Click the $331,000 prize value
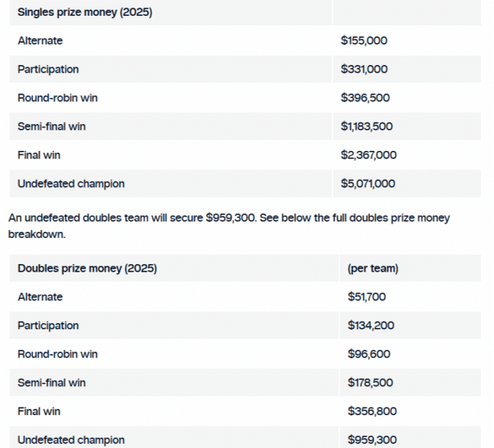This screenshot has height=448, width=494. point(364,69)
